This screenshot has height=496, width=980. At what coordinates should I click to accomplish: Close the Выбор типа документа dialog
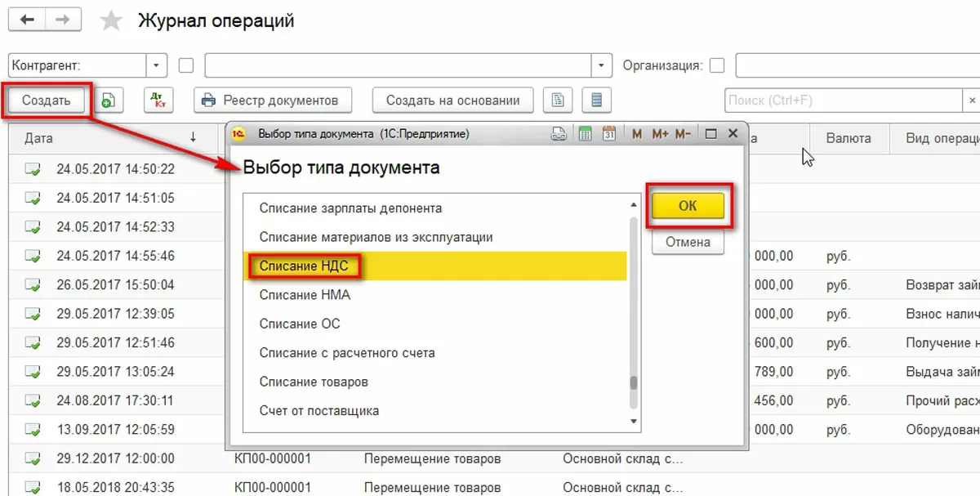tap(733, 133)
